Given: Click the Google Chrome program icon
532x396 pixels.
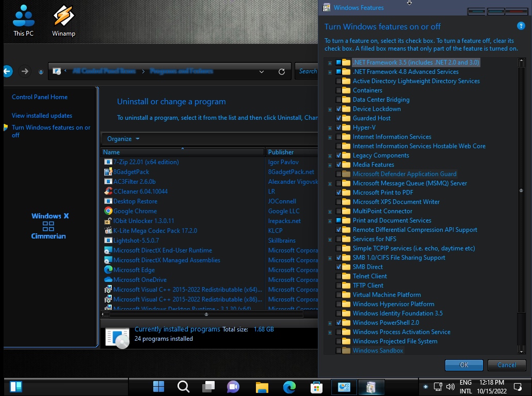Looking at the screenshot, I should tap(108, 211).
